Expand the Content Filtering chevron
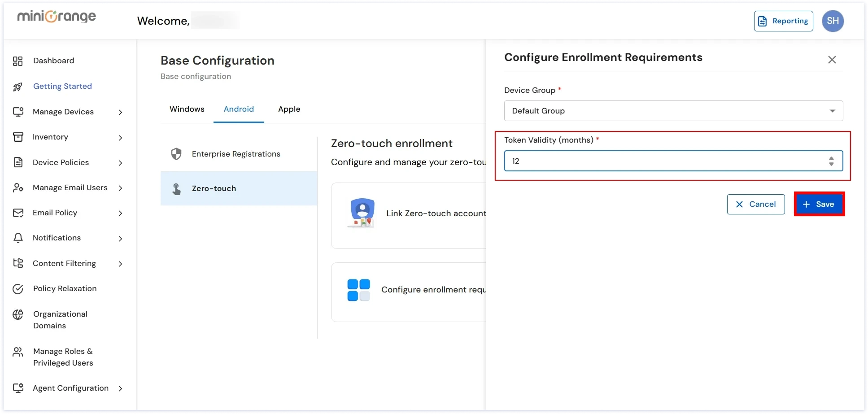 [x=120, y=264]
